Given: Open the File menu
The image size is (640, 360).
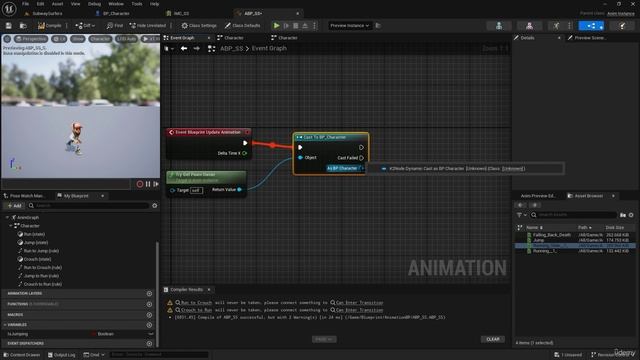Looking at the screenshot, I should point(25,4).
